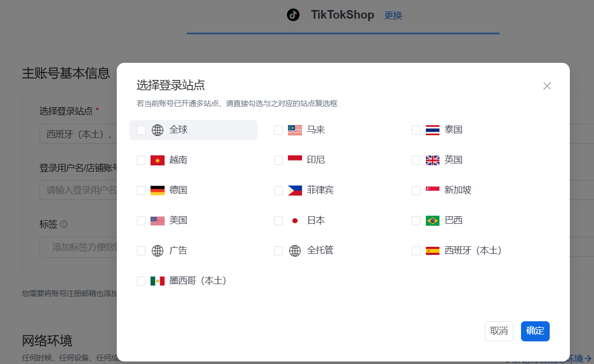Click the 墨西哥（本土） label text
The width and height of the screenshot is (594, 364).
click(x=198, y=281)
